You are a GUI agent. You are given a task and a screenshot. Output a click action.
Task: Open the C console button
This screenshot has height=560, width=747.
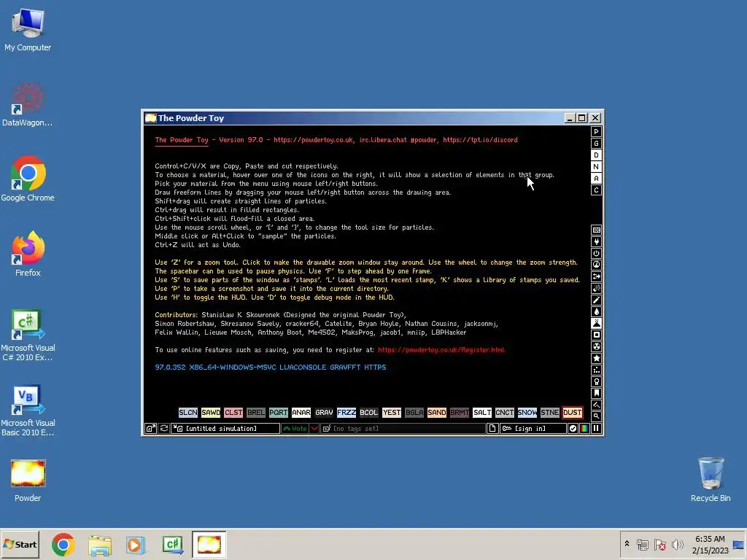(596, 190)
